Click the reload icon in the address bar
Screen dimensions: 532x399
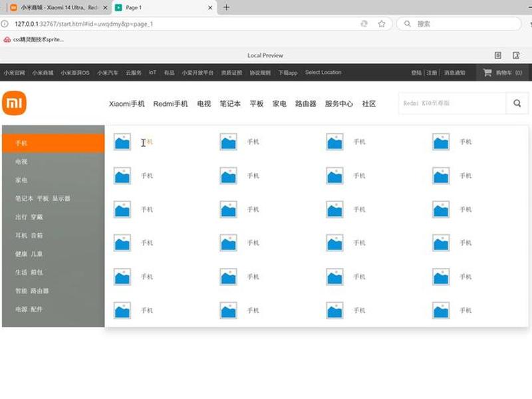coord(364,24)
